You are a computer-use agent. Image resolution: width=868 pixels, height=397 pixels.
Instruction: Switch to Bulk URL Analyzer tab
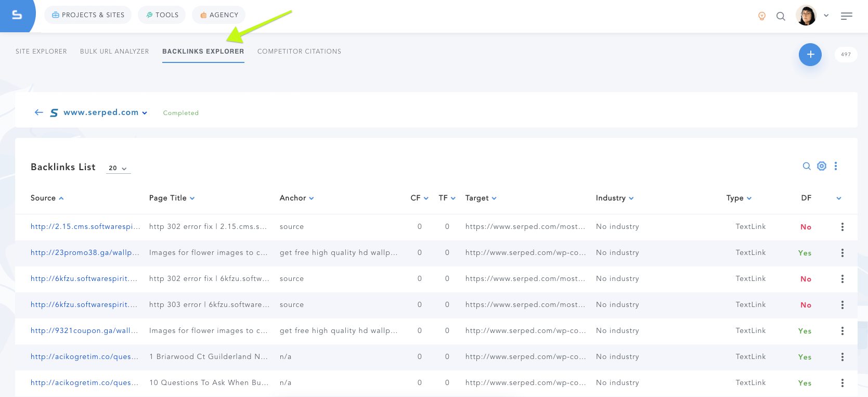(x=114, y=52)
